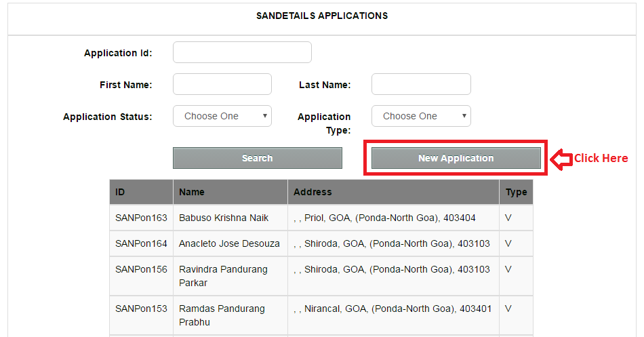Click the SANPon153 application ID
The width and height of the screenshot is (644, 337).
click(x=141, y=309)
